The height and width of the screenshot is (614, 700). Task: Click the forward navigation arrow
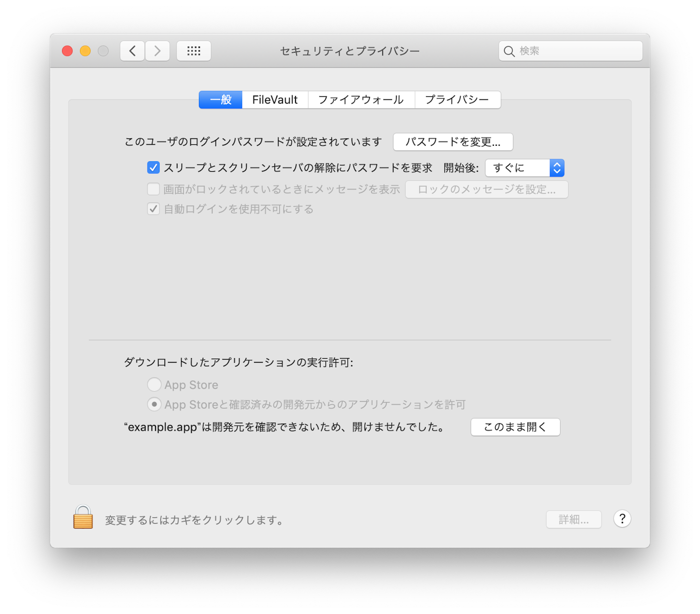[157, 50]
